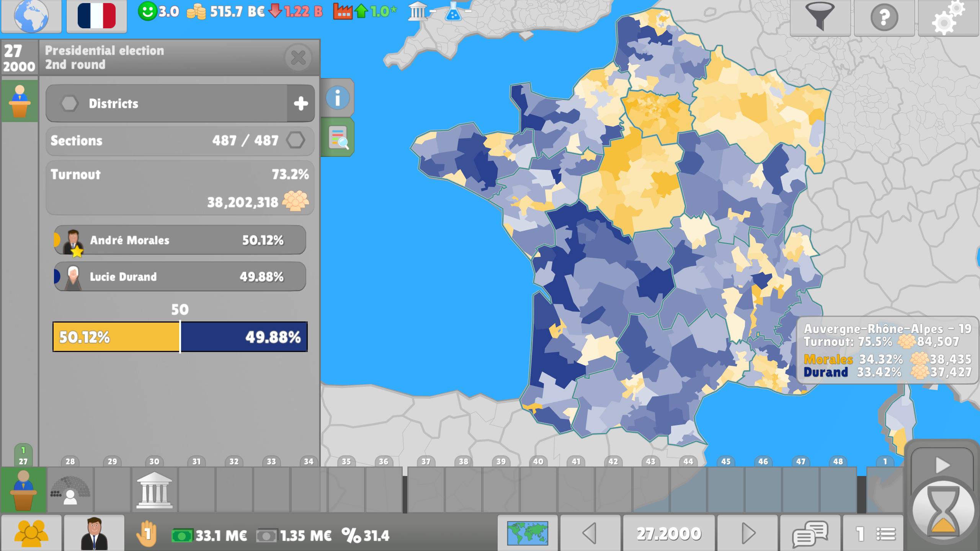The width and height of the screenshot is (980, 551).
Task: Open the results list search tab
Action: tap(337, 137)
